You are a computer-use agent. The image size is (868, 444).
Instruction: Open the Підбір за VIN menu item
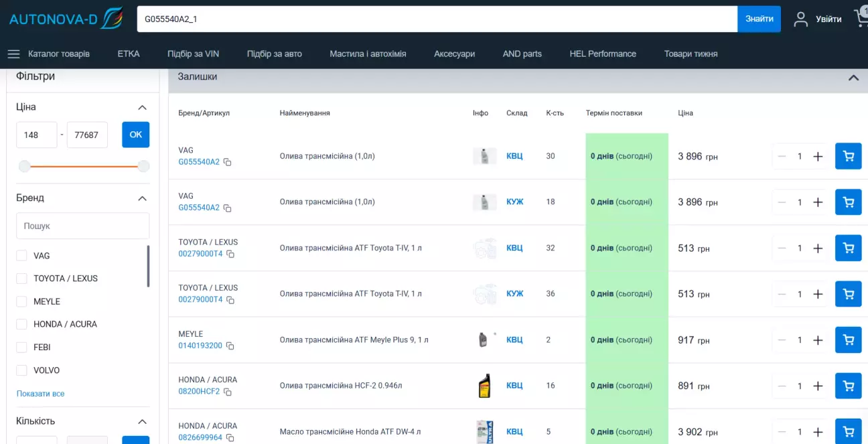pyautogui.click(x=193, y=54)
